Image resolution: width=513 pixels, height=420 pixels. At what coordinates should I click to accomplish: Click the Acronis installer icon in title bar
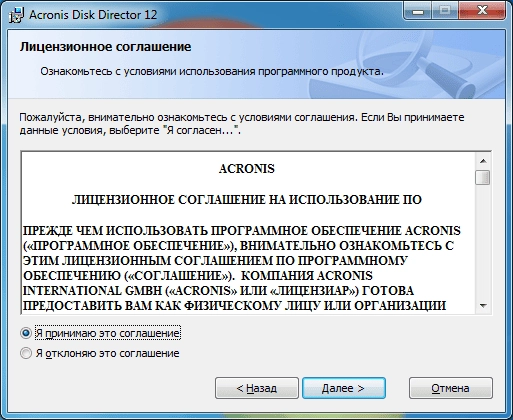point(16,15)
